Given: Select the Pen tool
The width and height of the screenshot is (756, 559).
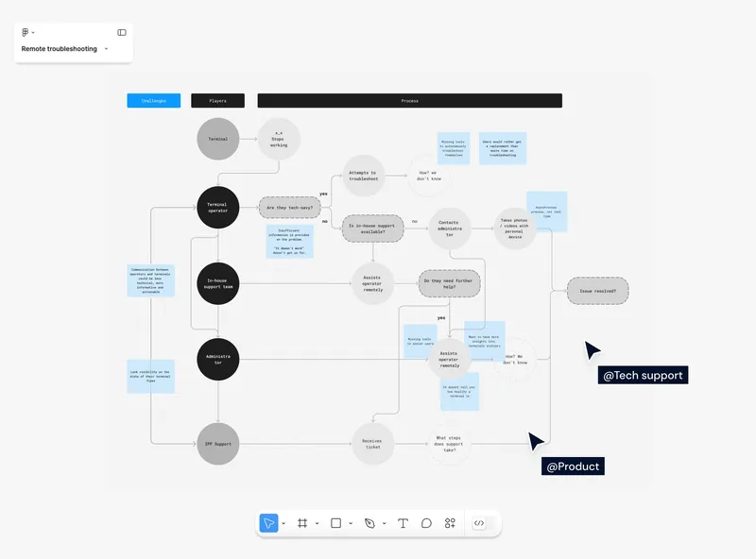Looking at the screenshot, I should [369, 523].
